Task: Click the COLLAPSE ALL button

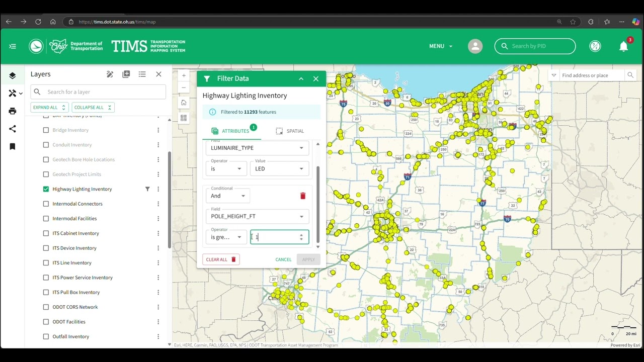Action: tap(93, 107)
